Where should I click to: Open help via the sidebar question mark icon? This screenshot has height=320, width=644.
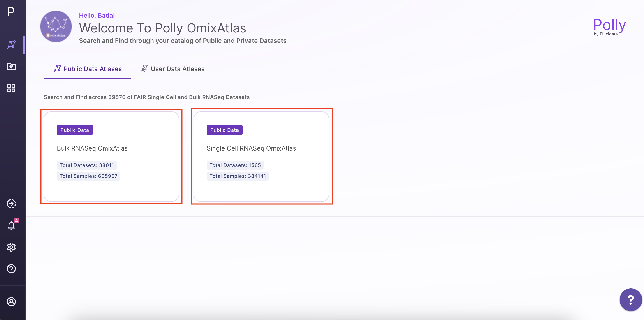coord(11,269)
